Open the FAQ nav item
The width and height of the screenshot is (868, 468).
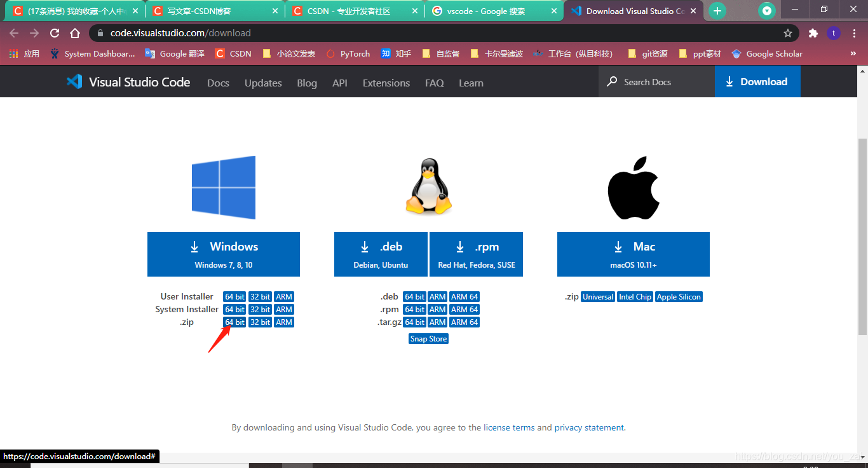435,83
